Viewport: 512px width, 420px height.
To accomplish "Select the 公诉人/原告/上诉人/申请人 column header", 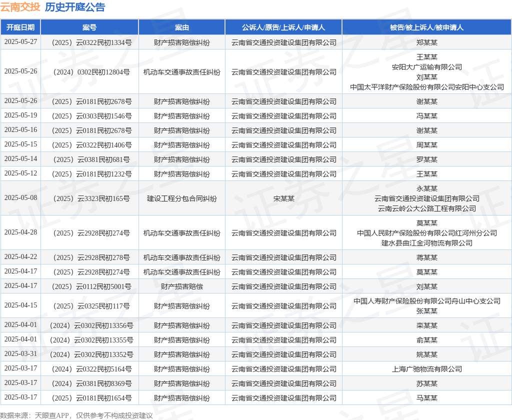I will tap(283, 27).
